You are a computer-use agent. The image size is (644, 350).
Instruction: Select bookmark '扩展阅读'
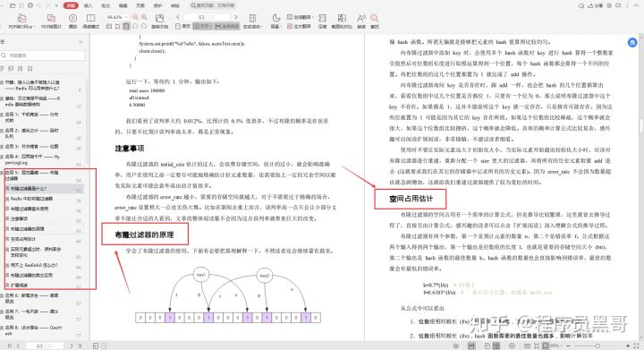(x=20, y=285)
